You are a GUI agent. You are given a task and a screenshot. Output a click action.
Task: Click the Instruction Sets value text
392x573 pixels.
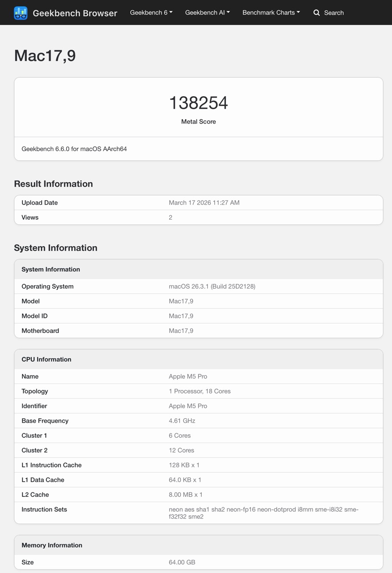tap(263, 513)
